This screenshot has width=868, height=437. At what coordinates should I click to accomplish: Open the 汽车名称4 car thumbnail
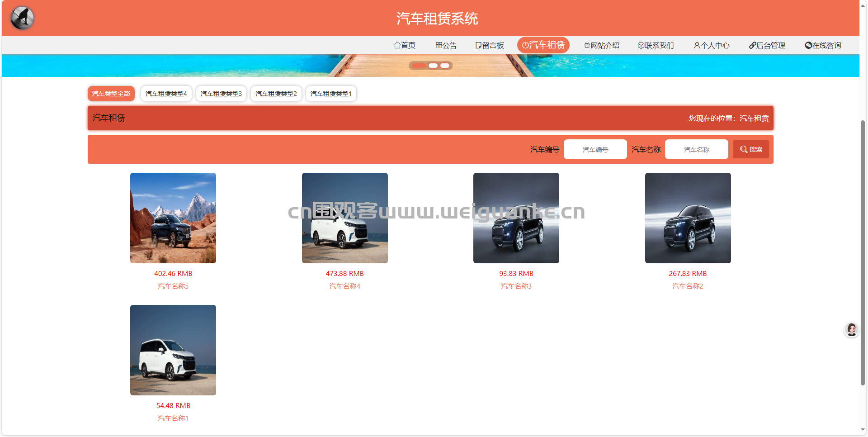click(x=345, y=218)
